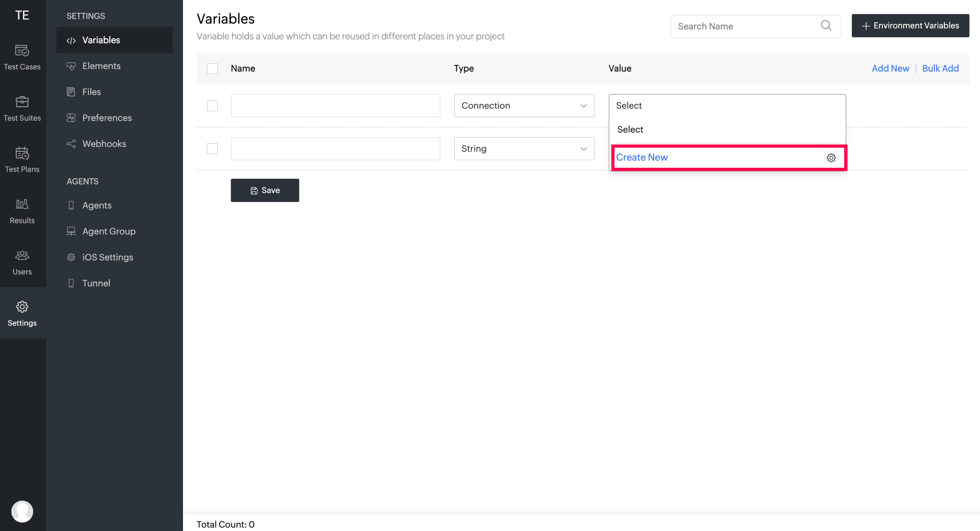Open the user avatar at bottom left
980x531 pixels.
coord(22,511)
